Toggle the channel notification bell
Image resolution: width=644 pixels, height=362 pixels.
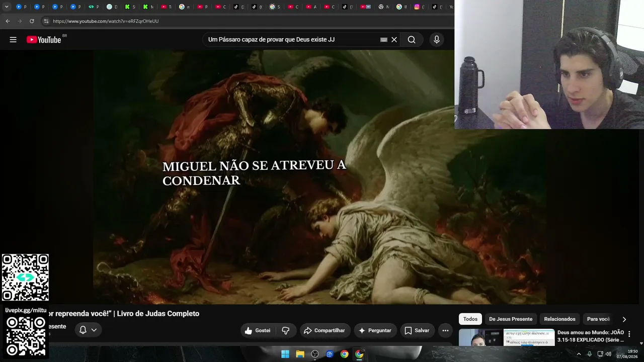(83, 330)
